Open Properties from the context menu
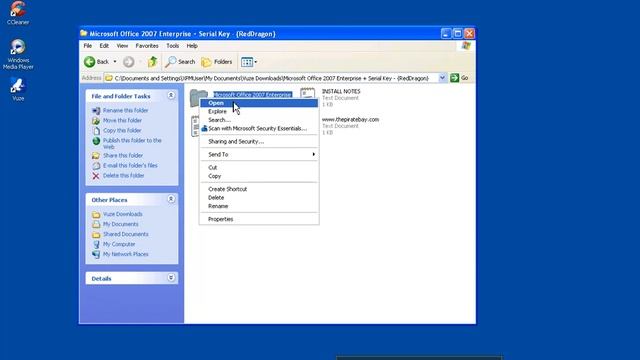Viewport: 640px width, 360px height. pos(259,220)
